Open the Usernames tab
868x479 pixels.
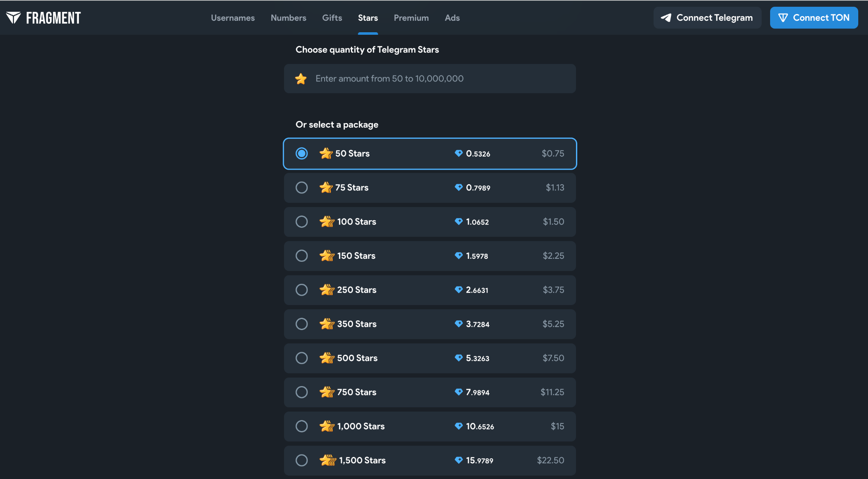point(233,18)
